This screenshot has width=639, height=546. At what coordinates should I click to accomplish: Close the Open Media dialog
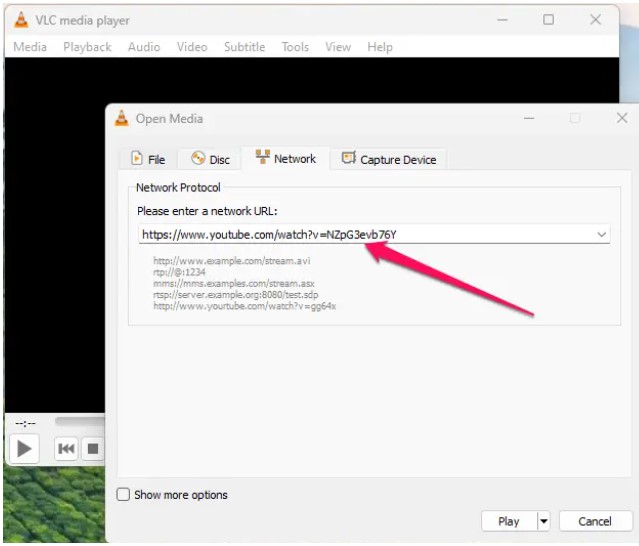point(621,118)
